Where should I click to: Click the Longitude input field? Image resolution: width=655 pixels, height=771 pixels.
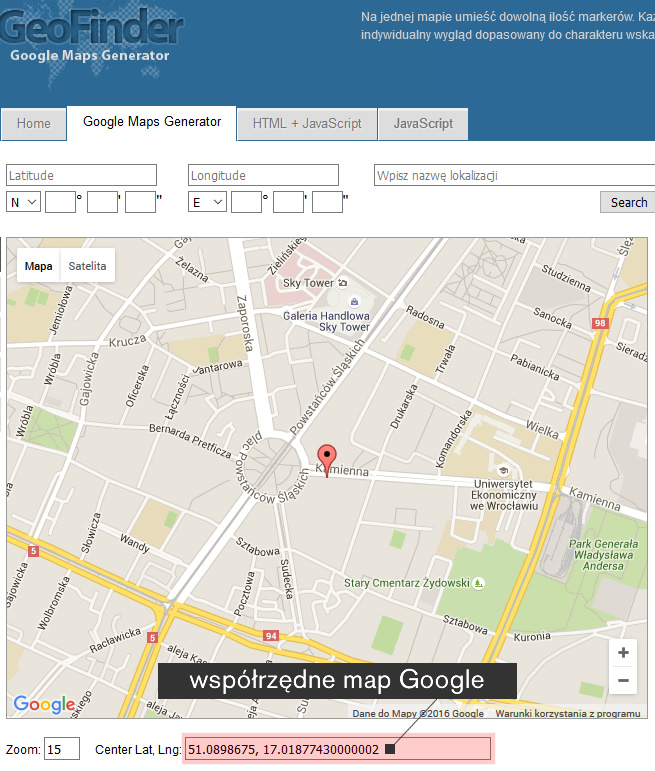point(264,175)
